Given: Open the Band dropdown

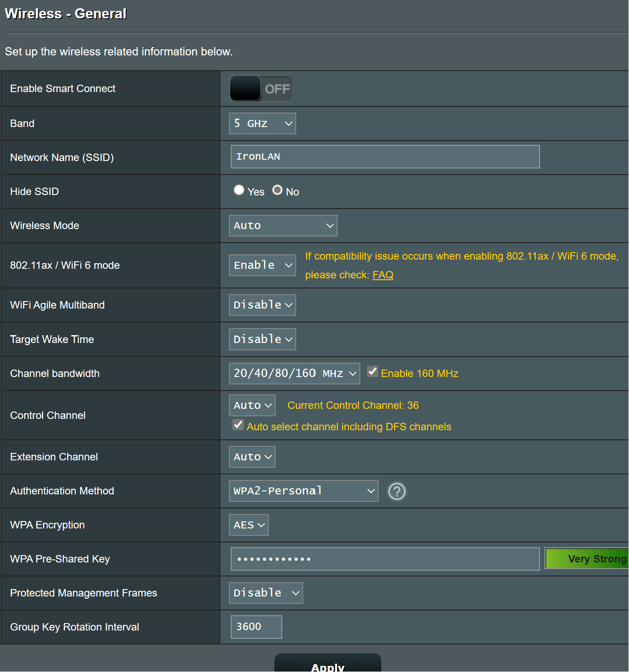Looking at the screenshot, I should click(263, 123).
